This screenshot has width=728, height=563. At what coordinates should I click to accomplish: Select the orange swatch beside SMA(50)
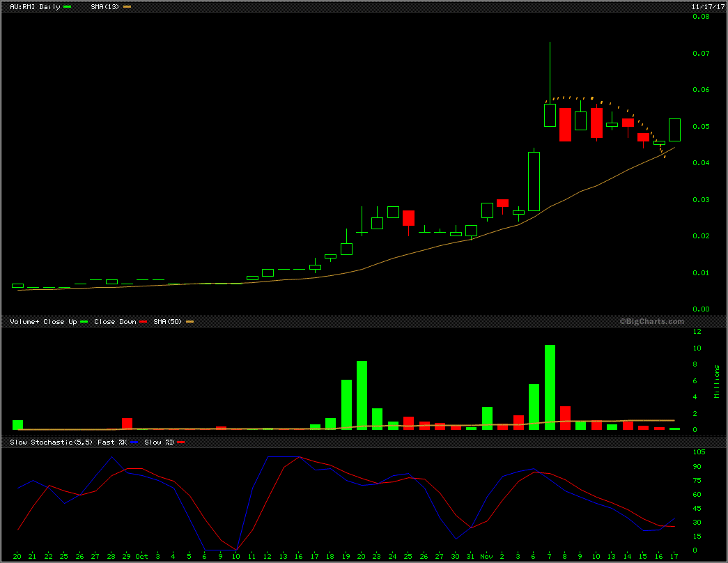click(190, 321)
